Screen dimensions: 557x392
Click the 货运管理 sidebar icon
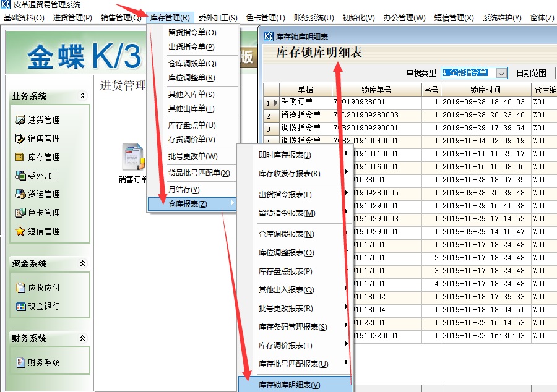point(20,194)
